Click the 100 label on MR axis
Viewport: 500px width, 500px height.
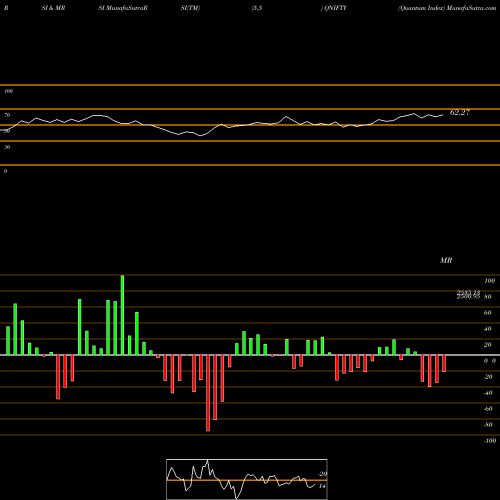489,281
